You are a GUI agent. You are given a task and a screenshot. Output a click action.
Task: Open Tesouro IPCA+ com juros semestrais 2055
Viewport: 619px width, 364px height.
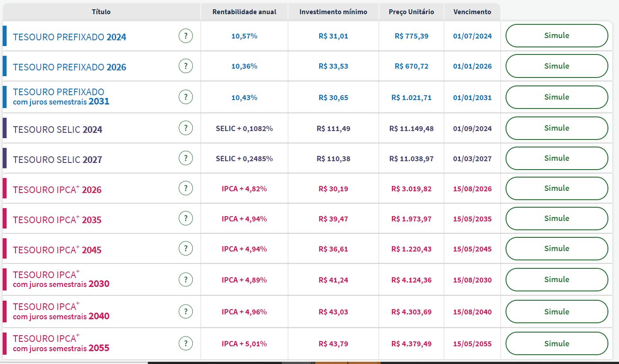(61, 343)
